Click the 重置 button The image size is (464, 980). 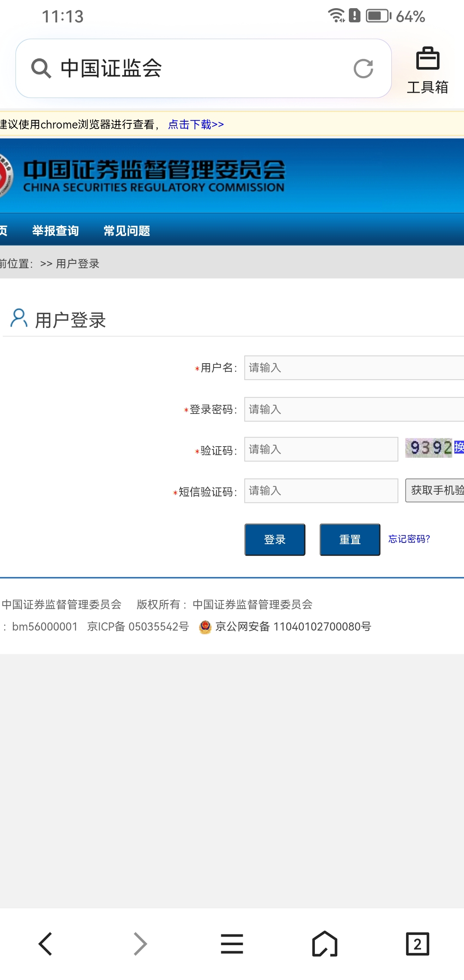pos(350,539)
